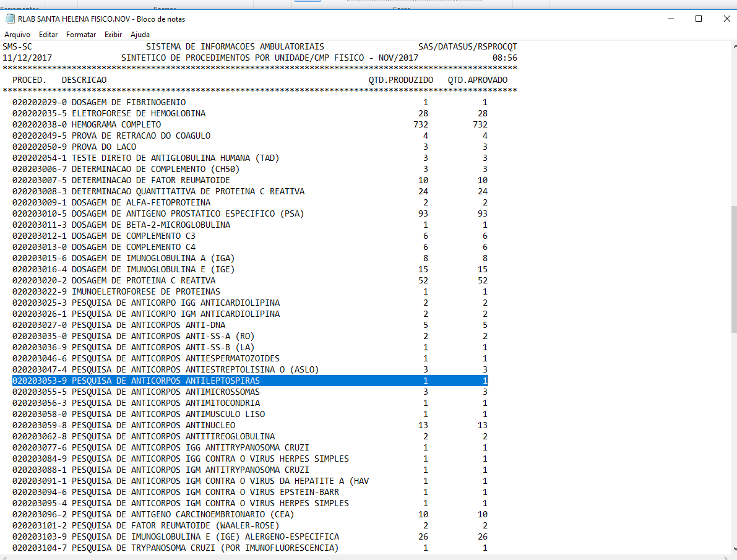Open the Arquivo menu
This screenshot has height=560, width=737.
click(17, 35)
